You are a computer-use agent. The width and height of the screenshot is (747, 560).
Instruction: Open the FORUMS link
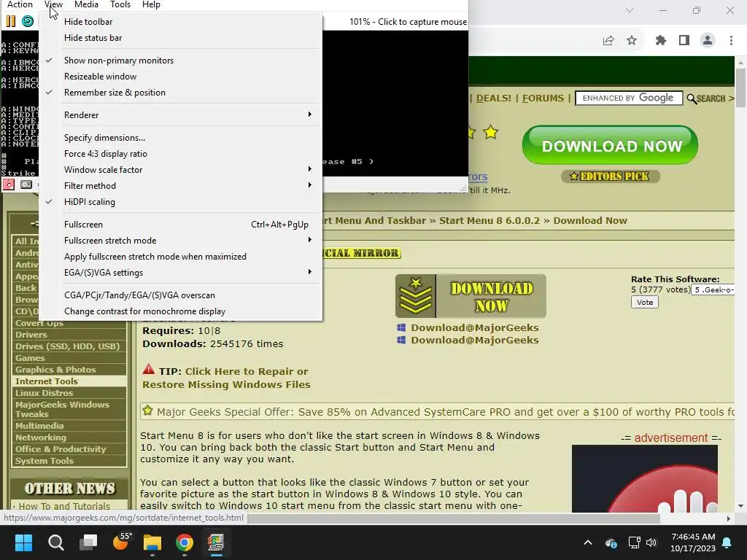point(543,98)
